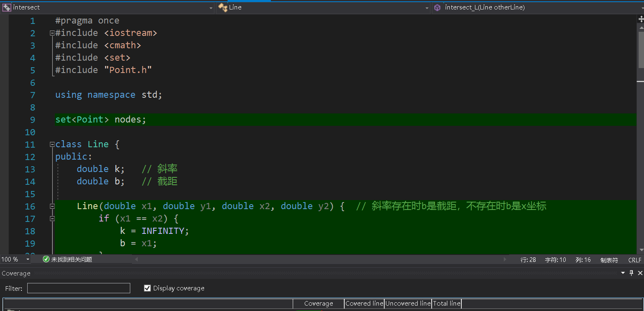Screen dimensions: 644x311
Task: Sort by the Uncovered line column header
Action: tap(408, 304)
